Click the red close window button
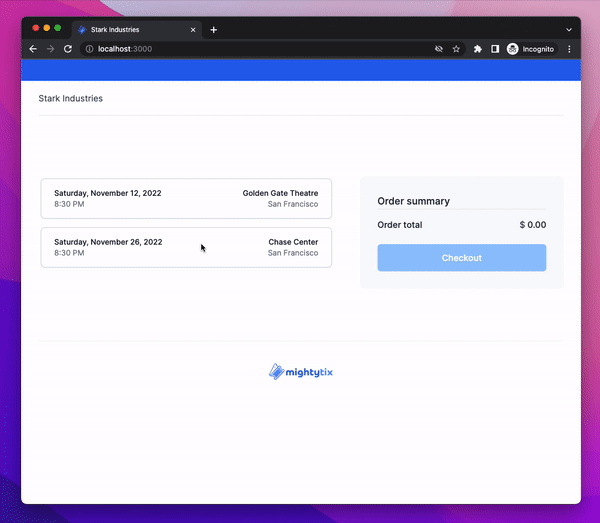Screen dimensions: 600x523 (x=36, y=28)
